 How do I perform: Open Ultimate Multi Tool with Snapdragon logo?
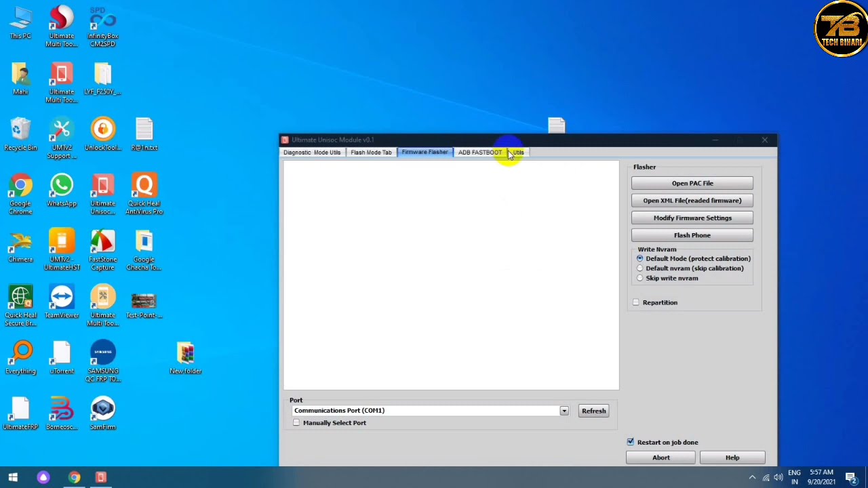point(62,27)
